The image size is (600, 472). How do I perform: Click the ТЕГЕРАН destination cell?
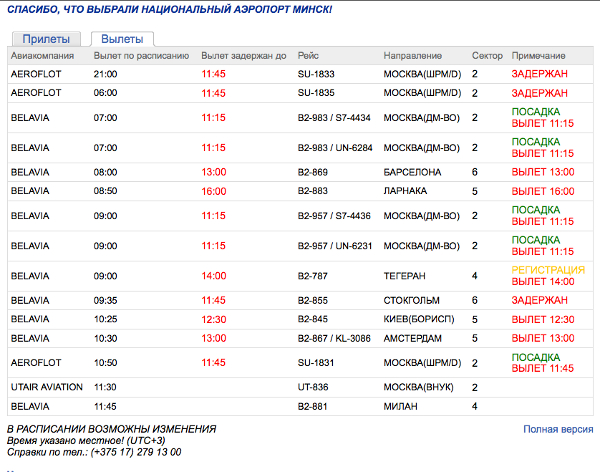click(x=405, y=275)
